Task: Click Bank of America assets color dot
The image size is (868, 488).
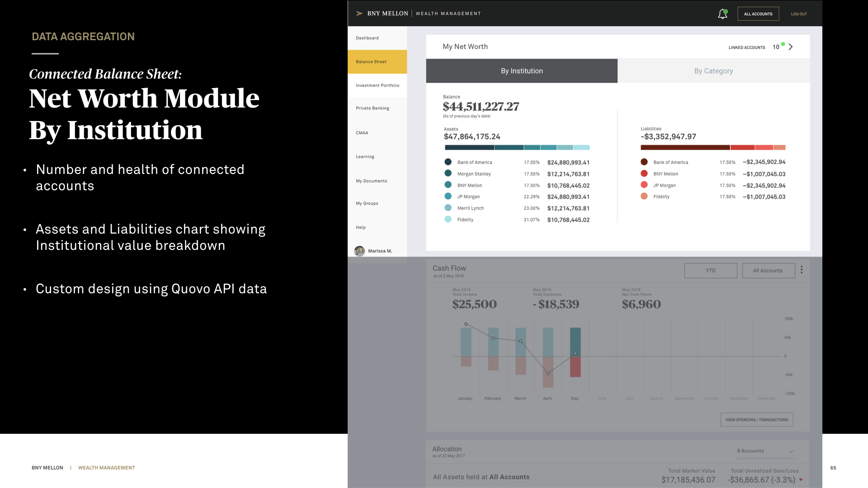Action: click(448, 162)
